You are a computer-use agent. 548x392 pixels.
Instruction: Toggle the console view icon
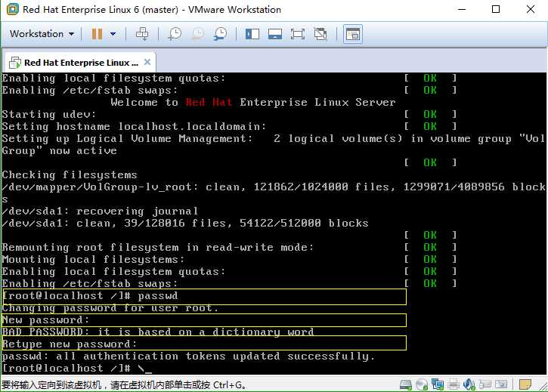tap(353, 34)
